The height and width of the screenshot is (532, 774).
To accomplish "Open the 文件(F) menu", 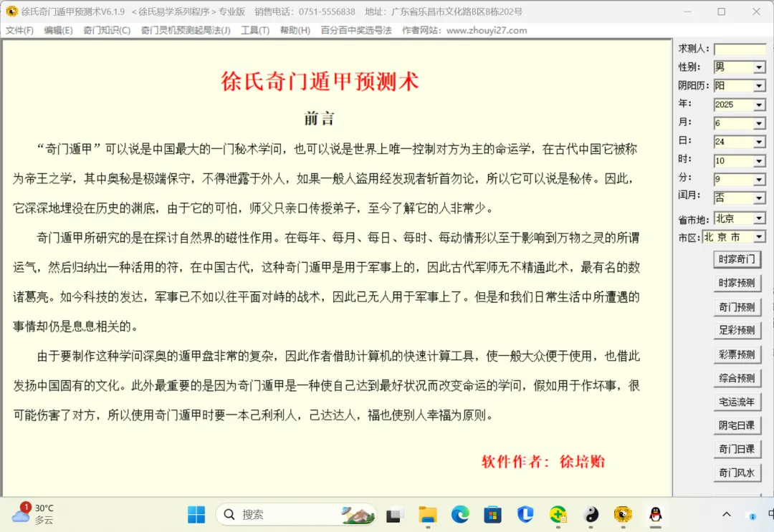I will coord(19,31).
